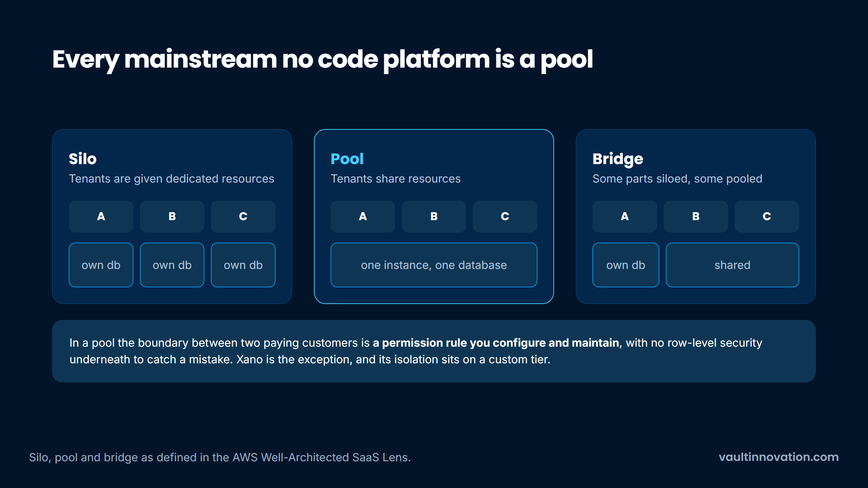The width and height of the screenshot is (868, 488).
Task: Select tenant B box in Bridge card
Action: point(696,217)
